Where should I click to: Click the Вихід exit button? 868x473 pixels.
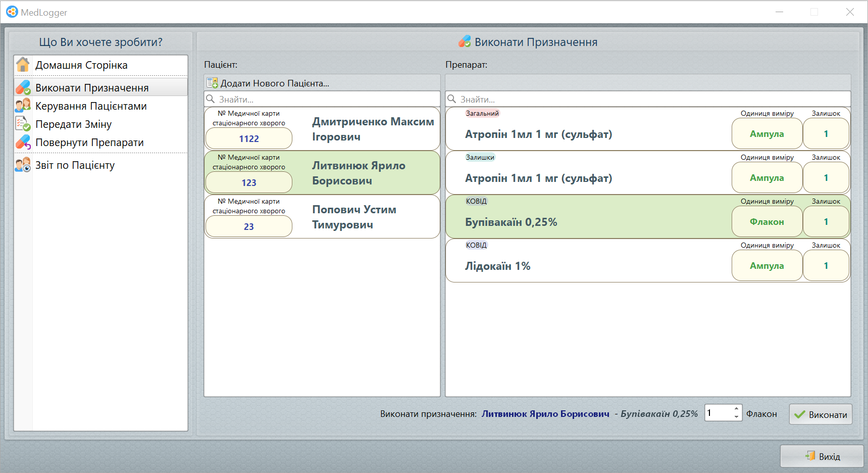point(822,456)
